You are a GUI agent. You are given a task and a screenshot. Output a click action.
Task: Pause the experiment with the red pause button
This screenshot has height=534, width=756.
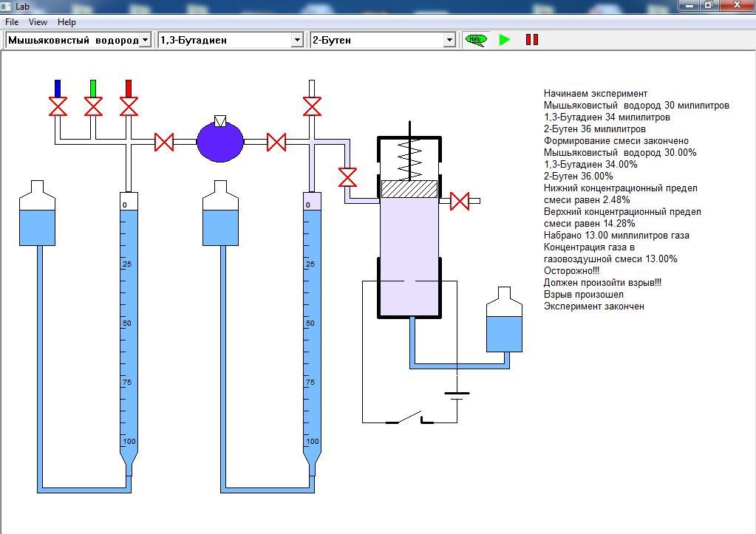(x=532, y=40)
